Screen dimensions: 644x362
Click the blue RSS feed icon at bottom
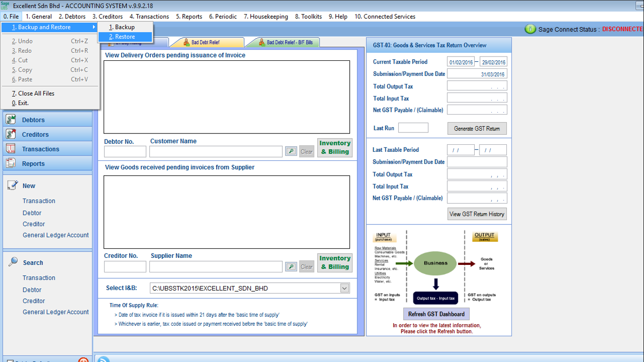point(103,360)
